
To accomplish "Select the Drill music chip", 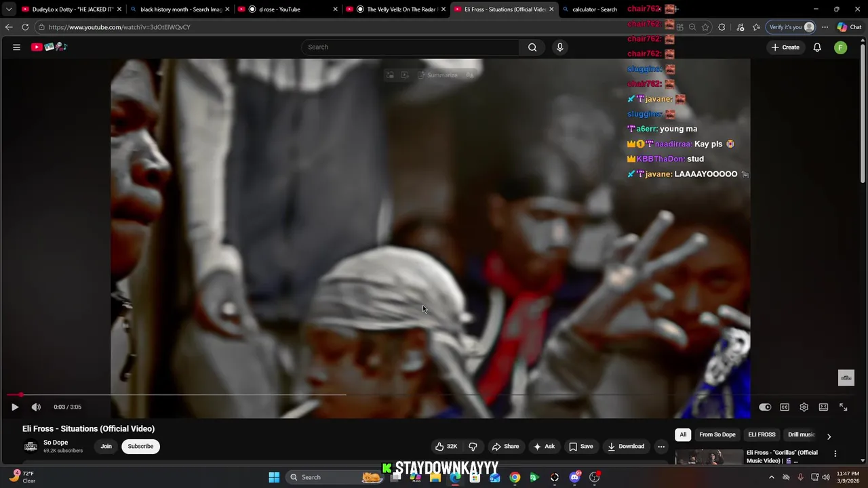I will click(801, 434).
